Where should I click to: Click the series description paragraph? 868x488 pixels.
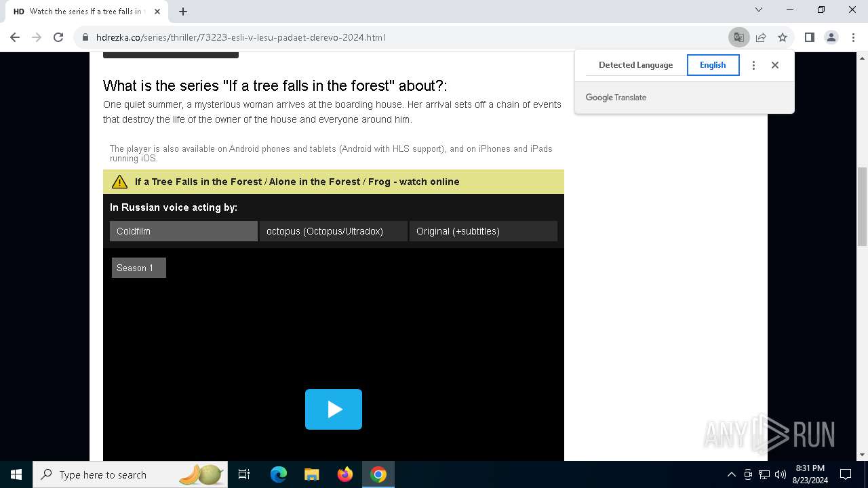tap(332, 112)
